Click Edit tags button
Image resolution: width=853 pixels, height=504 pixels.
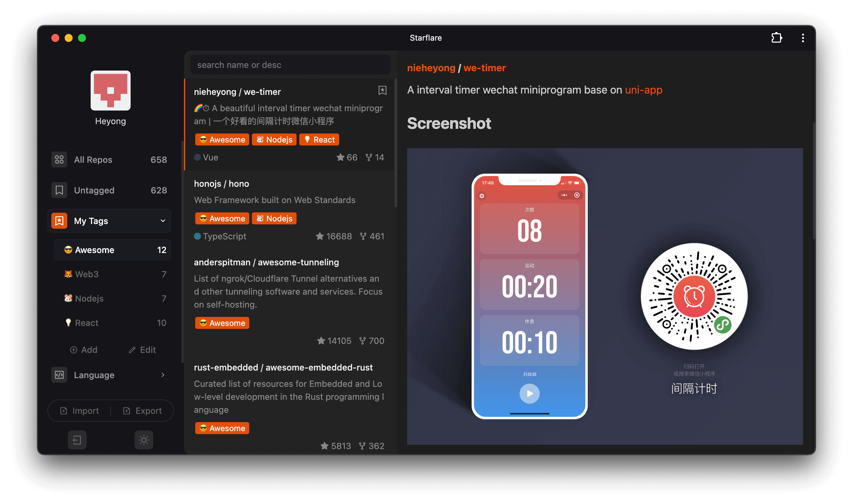click(x=142, y=350)
